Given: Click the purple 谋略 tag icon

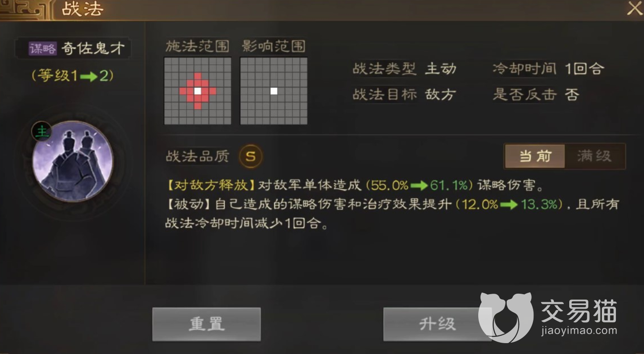Looking at the screenshot, I should [x=43, y=48].
